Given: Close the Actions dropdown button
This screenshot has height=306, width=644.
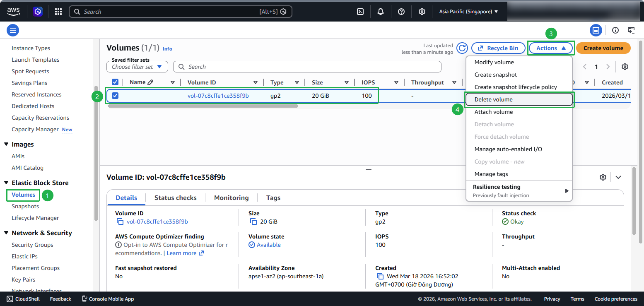Looking at the screenshot, I should coord(551,48).
